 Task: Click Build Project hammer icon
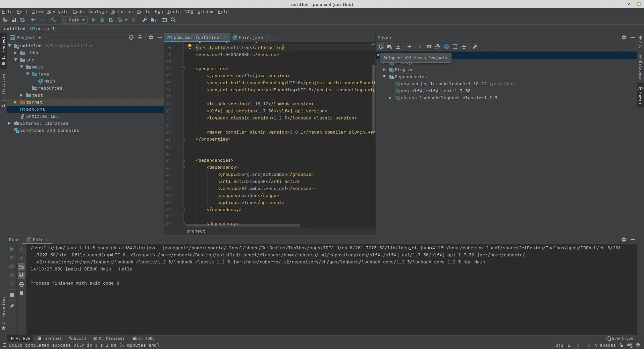53,20
